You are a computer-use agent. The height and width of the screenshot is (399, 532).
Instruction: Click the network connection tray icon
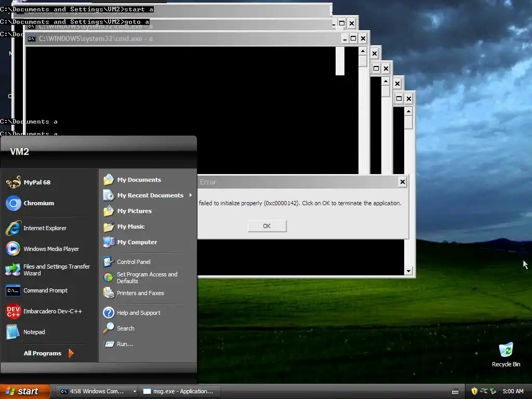[484, 391]
